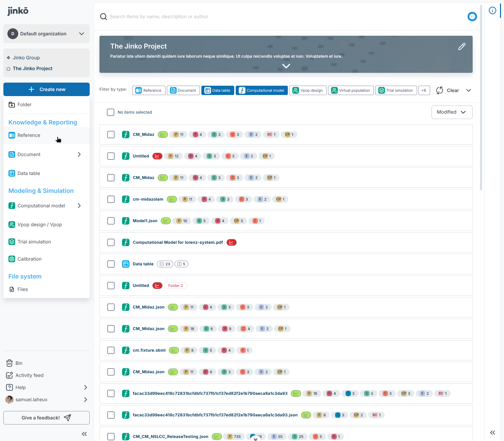The height and width of the screenshot is (441, 504).
Task: Click the search magnifier icon
Action: 103,17
